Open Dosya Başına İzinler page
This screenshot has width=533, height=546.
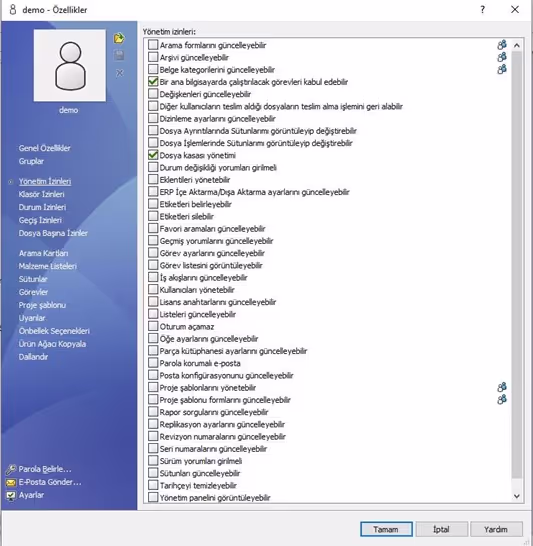pos(53,233)
